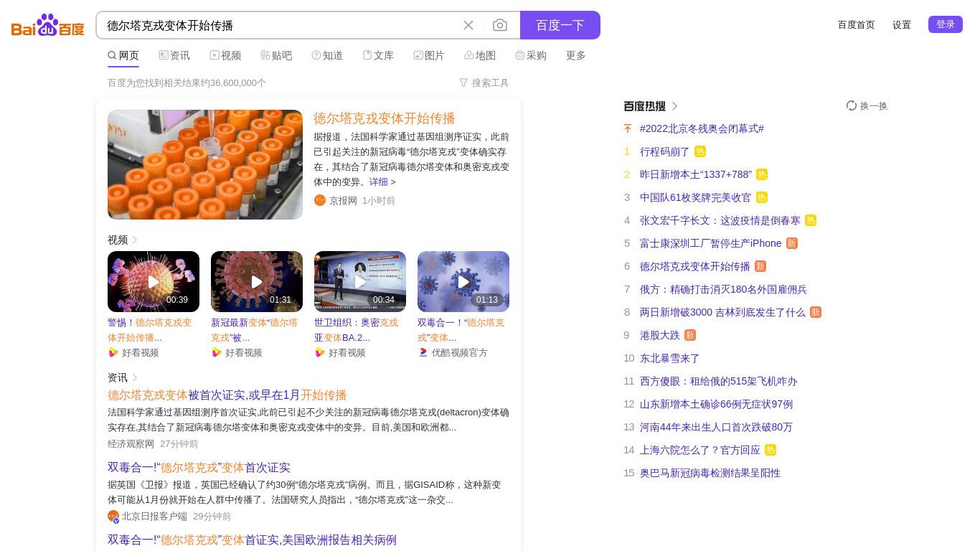This screenshot has width=980, height=551.
Task: Expand the 视频 section heading
Action: pos(123,240)
